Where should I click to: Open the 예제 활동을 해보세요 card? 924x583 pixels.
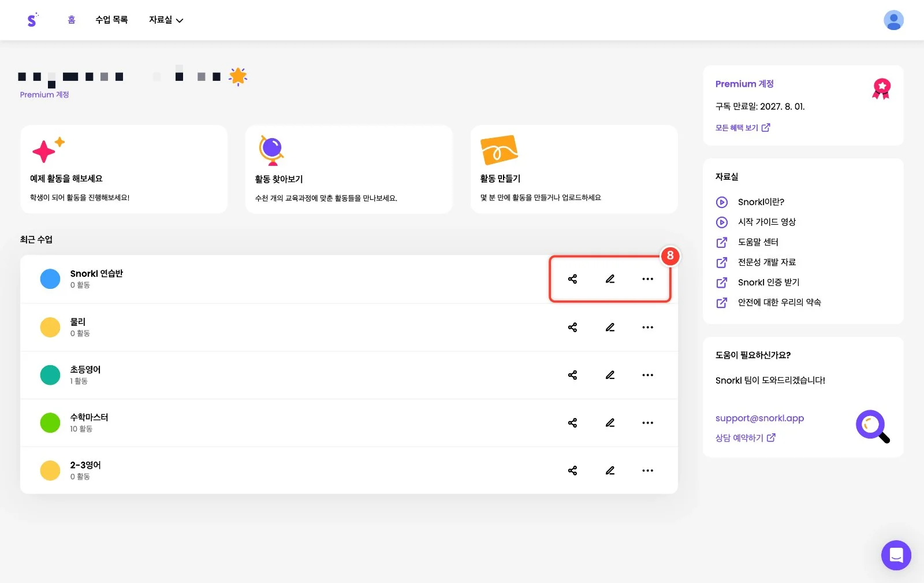[x=124, y=169]
